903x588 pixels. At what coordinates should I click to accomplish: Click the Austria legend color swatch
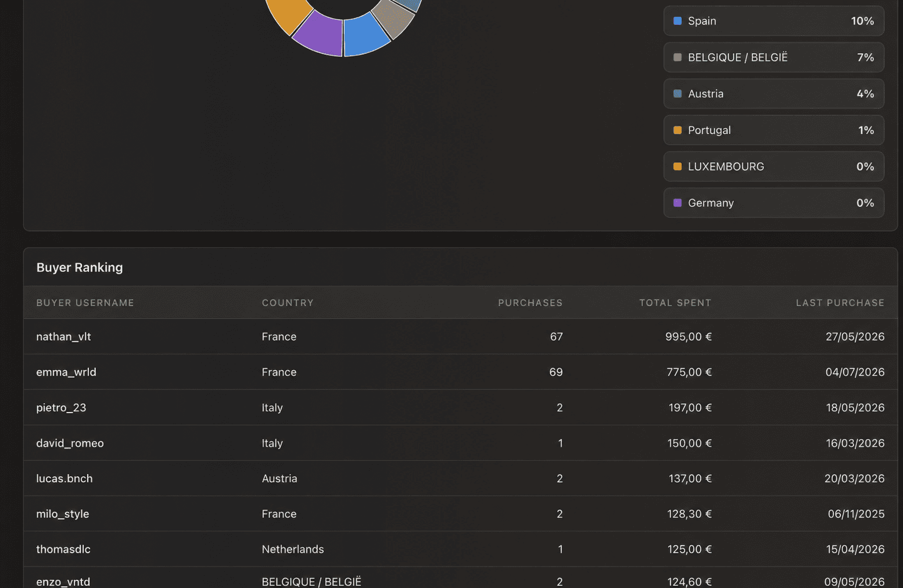(678, 94)
